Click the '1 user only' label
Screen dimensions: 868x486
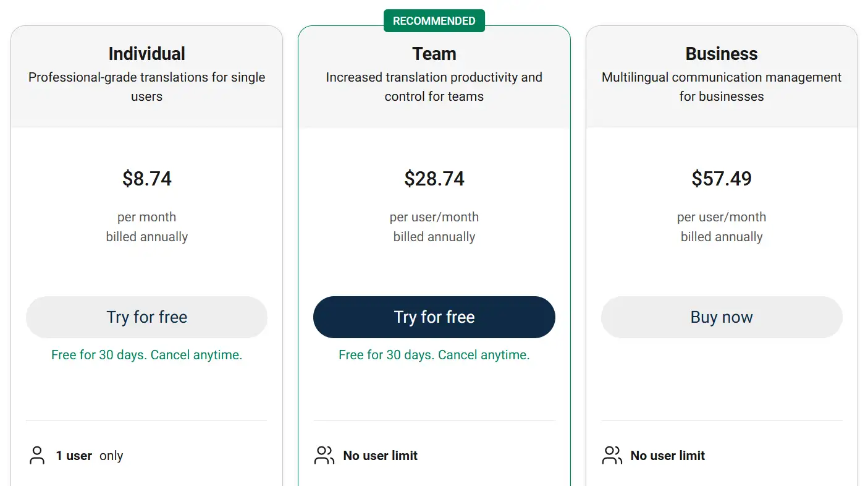point(89,456)
